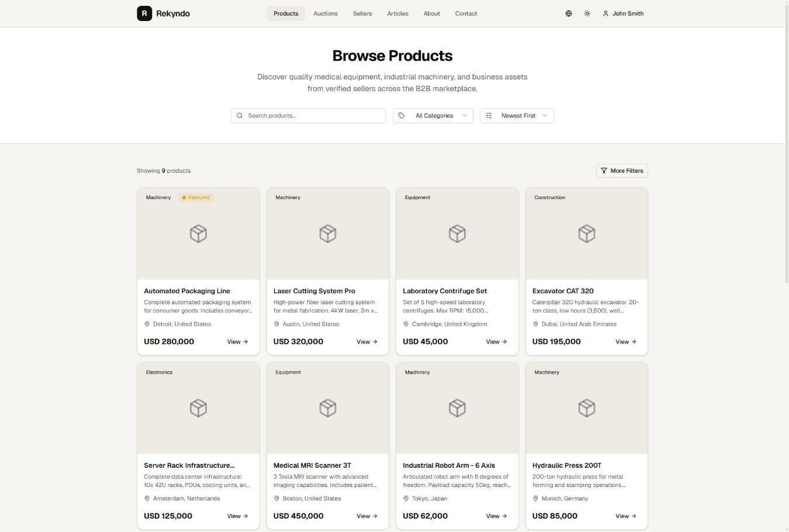The image size is (789, 532).
Task: Click the Featured badge on Automated Packaging Line
Action: 196,197
